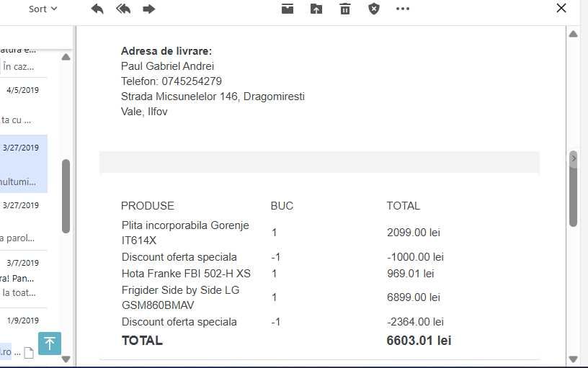Screen dimensions: 588x368
Task: Reply to the open email
Action: coord(97,9)
